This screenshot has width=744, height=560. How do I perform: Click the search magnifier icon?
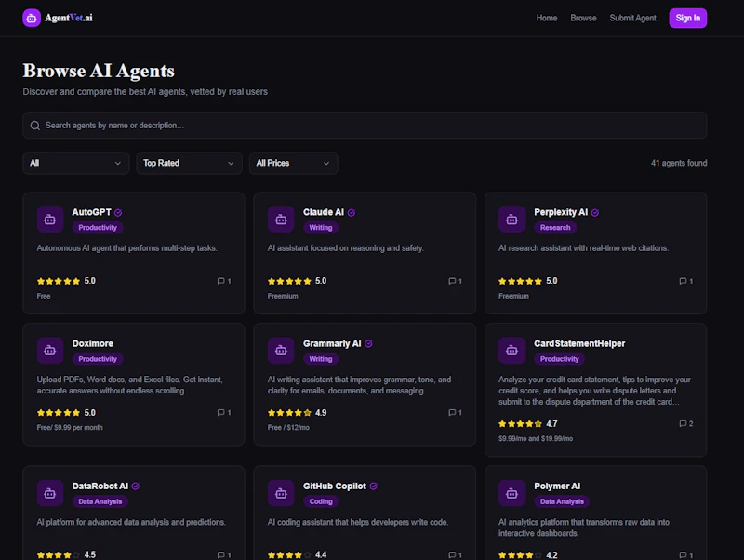pyautogui.click(x=35, y=126)
